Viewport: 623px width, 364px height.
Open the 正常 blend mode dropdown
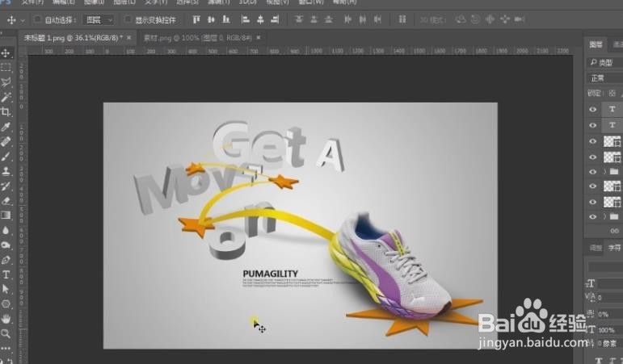pos(604,77)
